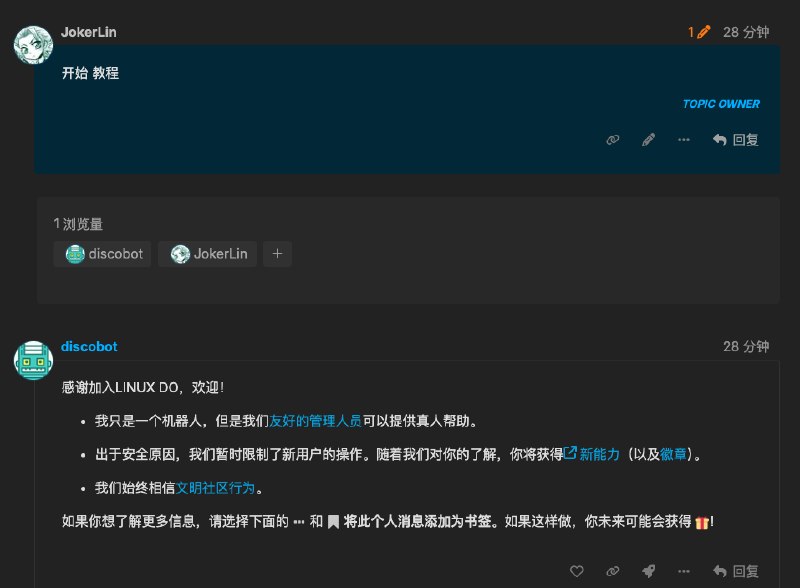Like discobot's post with the heart icon
Screen dimensions: 800x588
pyautogui.click(x=577, y=571)
